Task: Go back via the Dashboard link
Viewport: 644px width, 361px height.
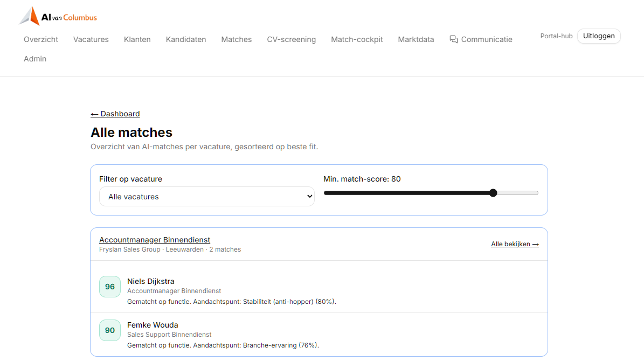Action: tap(115, 114)
